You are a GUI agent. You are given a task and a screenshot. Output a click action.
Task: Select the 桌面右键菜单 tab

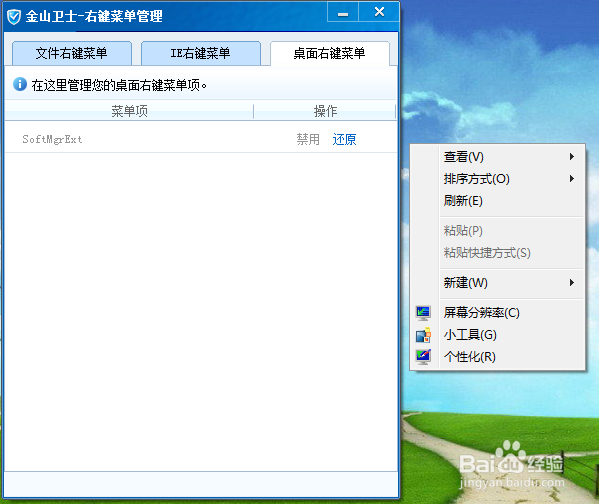click(x=330, y=53)
